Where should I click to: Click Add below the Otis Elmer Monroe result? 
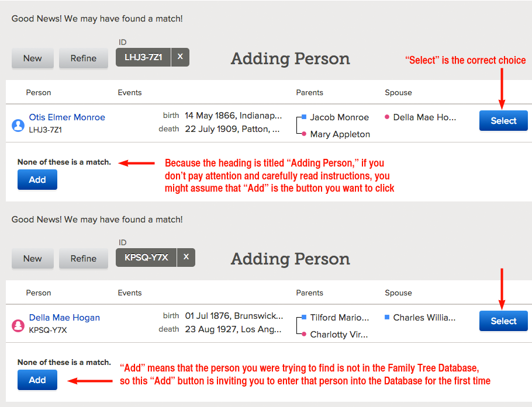[37, 180]
